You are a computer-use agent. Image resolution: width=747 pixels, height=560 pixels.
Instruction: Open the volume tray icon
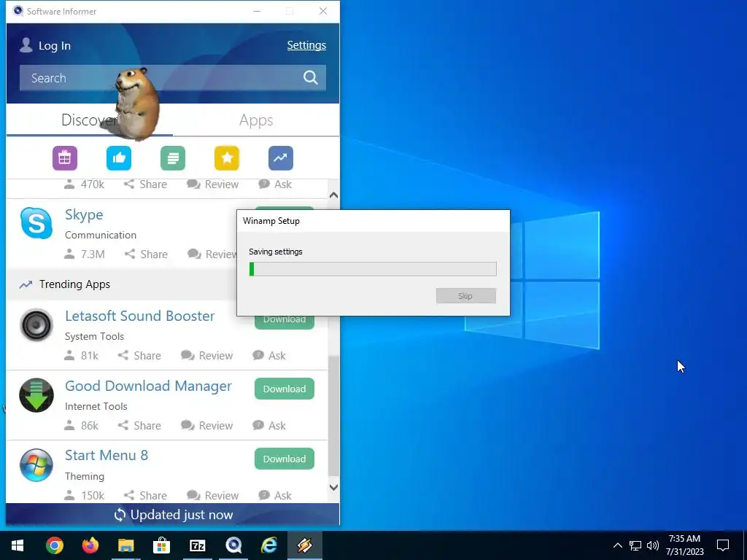[x=653, y=545]
